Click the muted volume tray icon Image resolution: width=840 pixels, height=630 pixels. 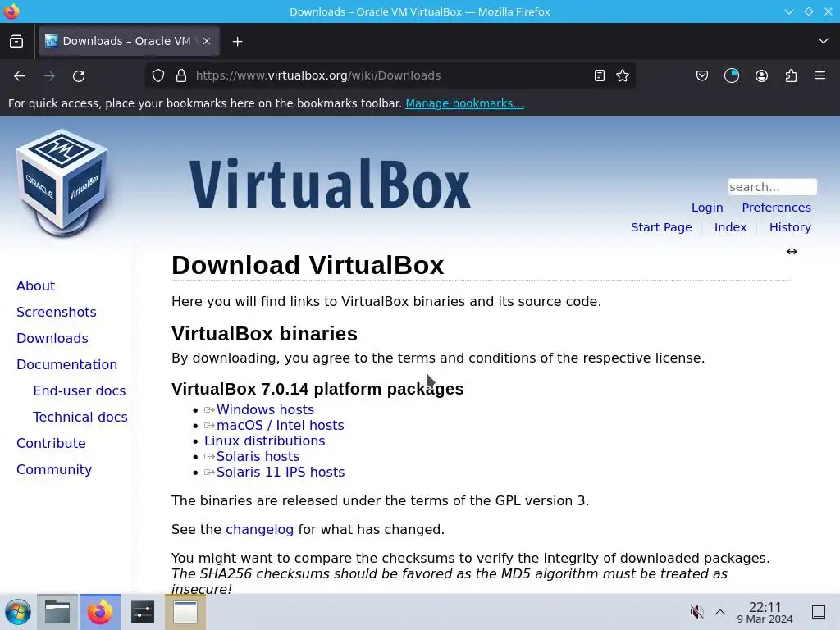tap(696, 612)
